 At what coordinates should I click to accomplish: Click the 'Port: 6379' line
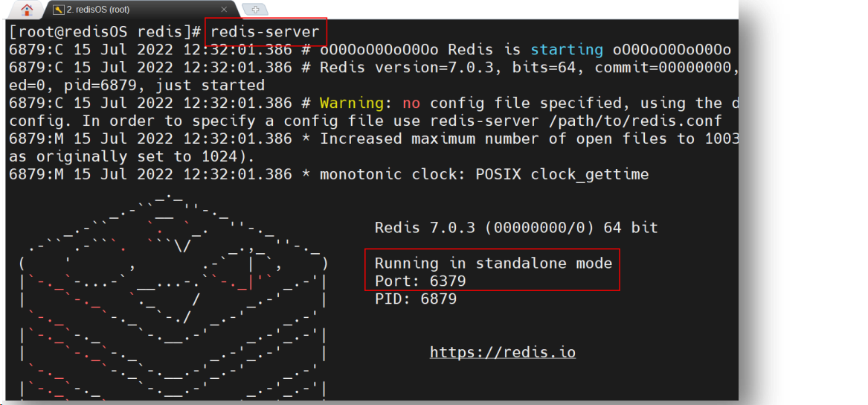pyautogui.click(x=420, y=281)
